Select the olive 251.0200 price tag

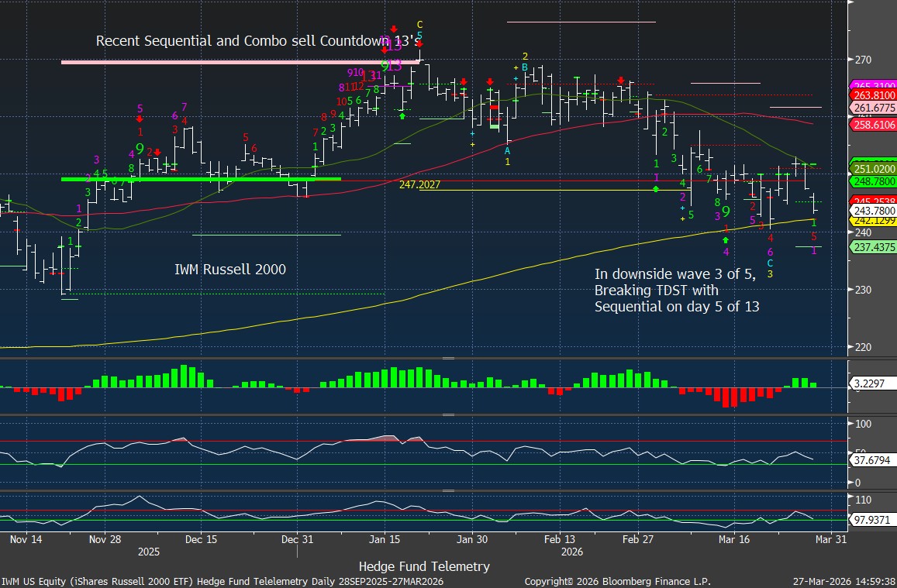click(874, 168)
